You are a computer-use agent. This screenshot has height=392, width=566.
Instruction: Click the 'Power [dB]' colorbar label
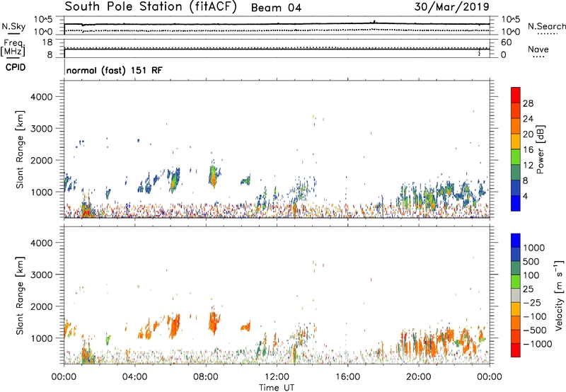(540, 149)
